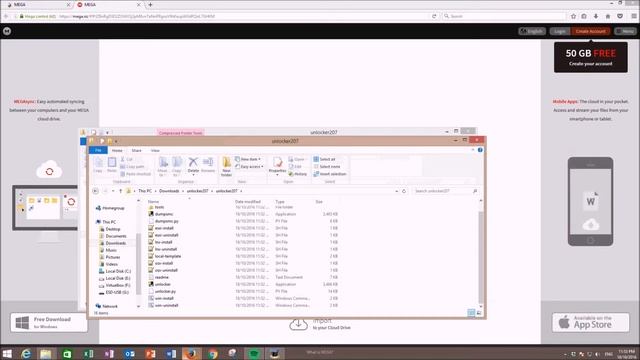Click the Rename icon in the ribbon
Viewport: 640px width, 360px height.
pyautogui.click(x=208, y=164)
